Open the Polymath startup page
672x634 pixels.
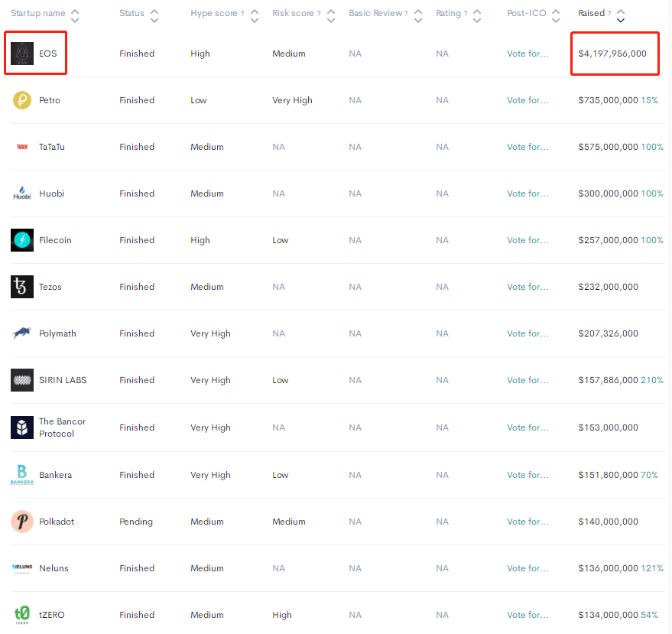57,333
